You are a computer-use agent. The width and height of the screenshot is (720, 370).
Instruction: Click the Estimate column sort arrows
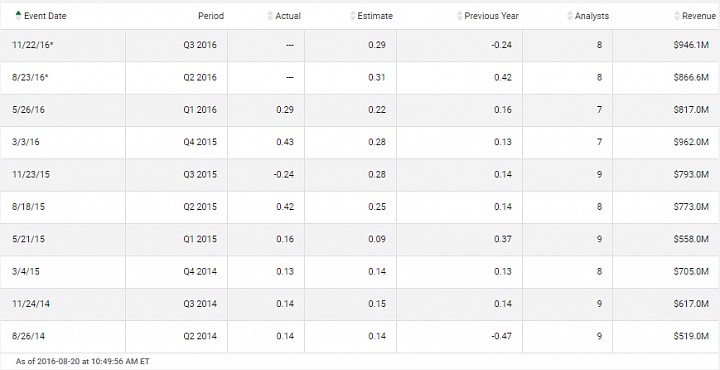pyautogui.click(x=353, y=16)
